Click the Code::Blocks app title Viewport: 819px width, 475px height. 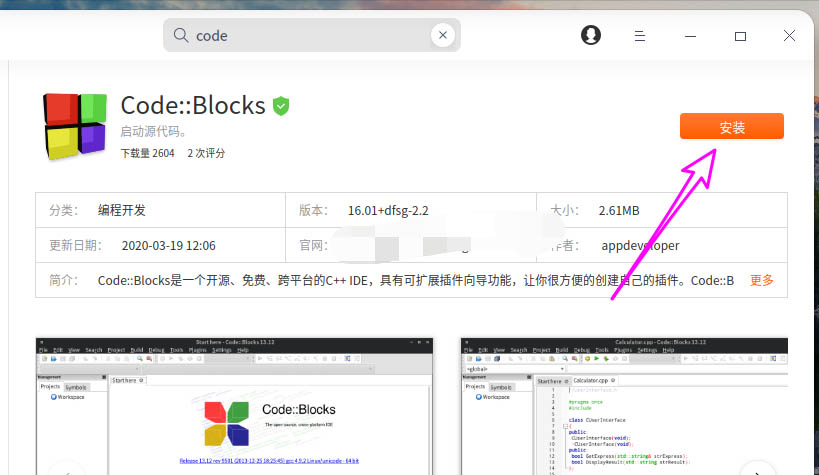[x=193, y=105]
